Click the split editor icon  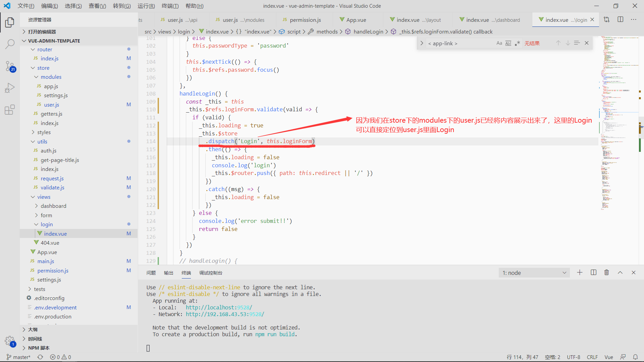[x=620, y=19]
